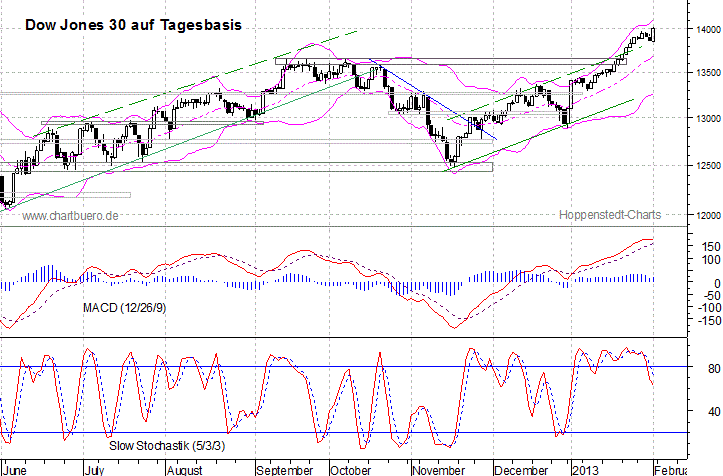Click the 12000 price axis label

coord(709,215)
